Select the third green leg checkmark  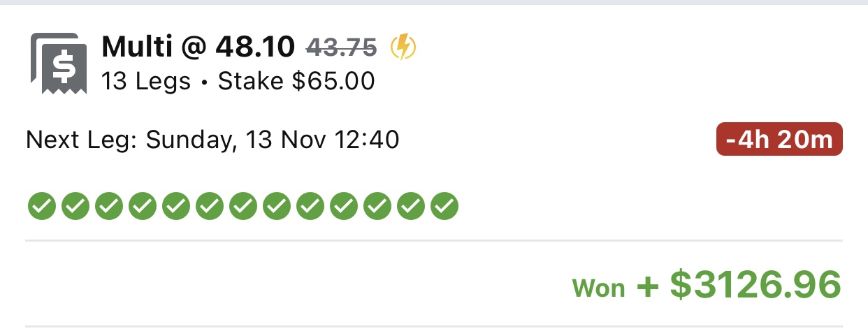point(108,205)
